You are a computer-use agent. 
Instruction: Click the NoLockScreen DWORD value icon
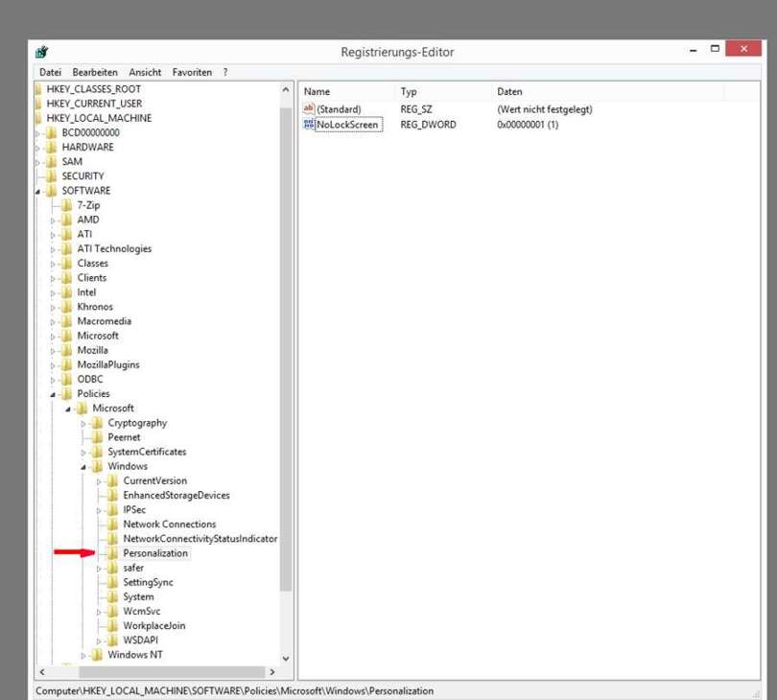point(309,125)
